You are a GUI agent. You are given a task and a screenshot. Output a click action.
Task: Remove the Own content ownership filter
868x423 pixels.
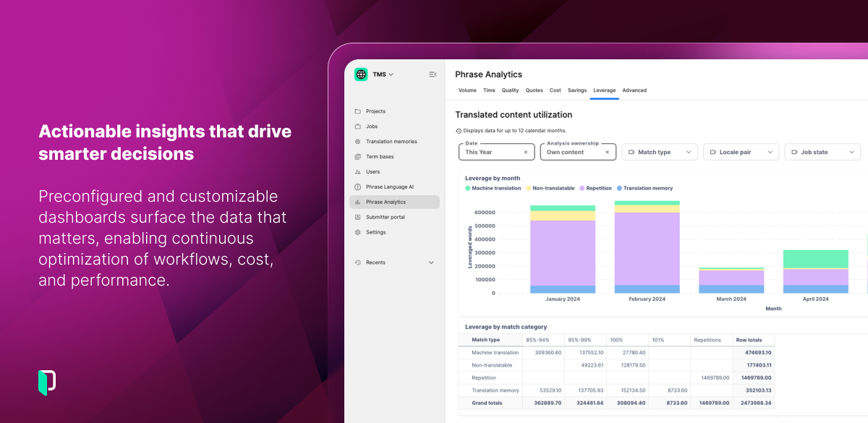607,153
